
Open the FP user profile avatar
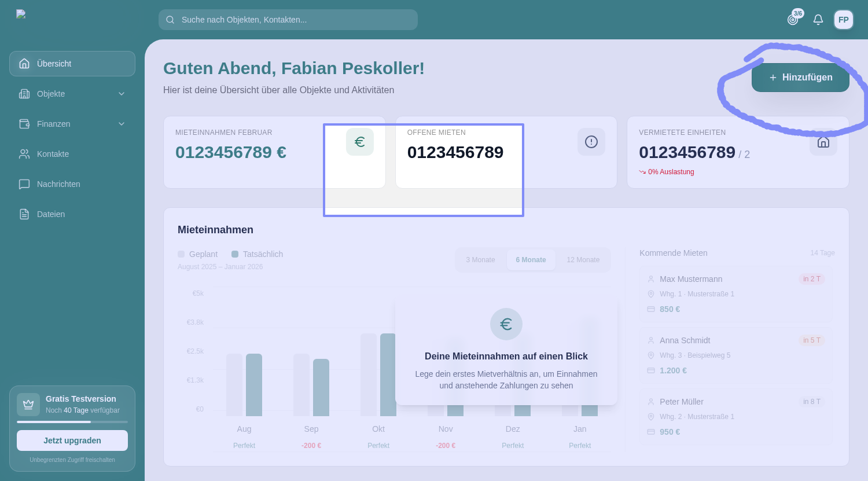843,20
